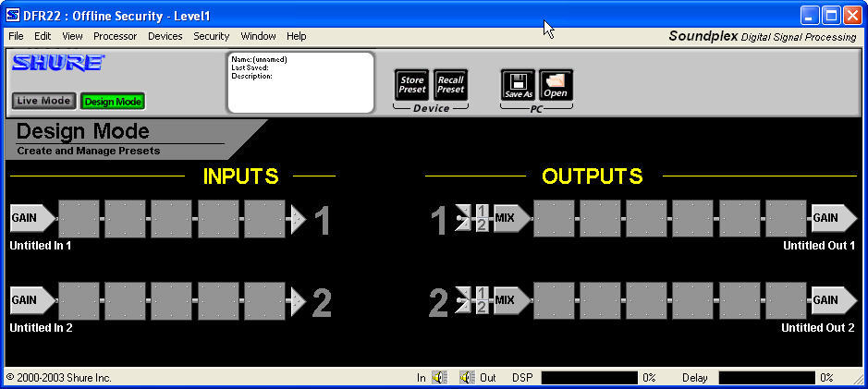Click the Open folder icon
Image resolution: width=868 pixels, height=389 pixels.
click(556, 85)
